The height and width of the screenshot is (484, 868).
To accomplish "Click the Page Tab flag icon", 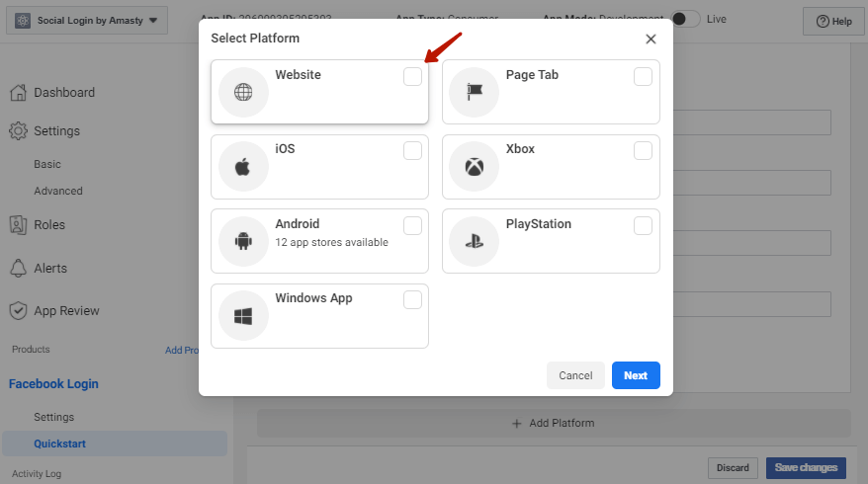I will tap(475, 92).
